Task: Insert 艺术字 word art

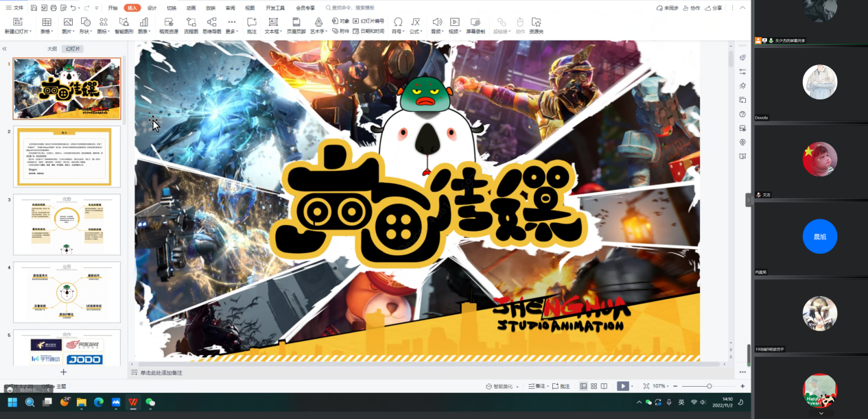Action: coord(318,26)
